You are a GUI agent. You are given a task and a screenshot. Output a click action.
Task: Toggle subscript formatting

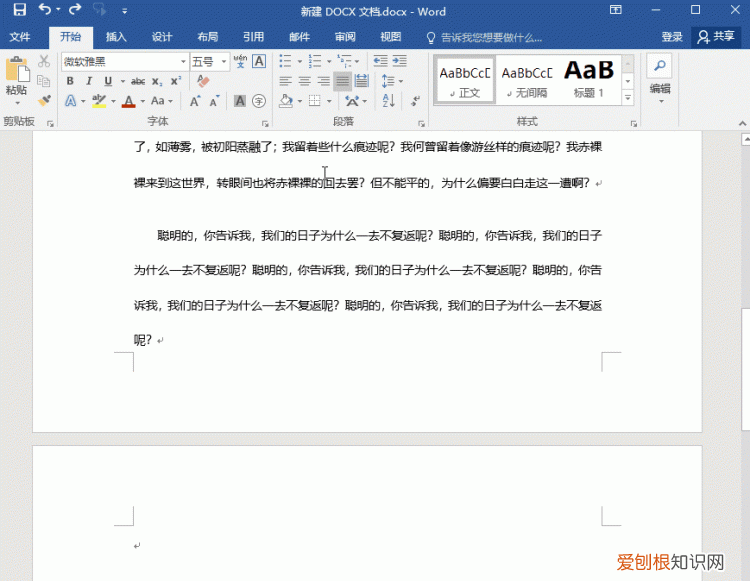click(157, 81)
